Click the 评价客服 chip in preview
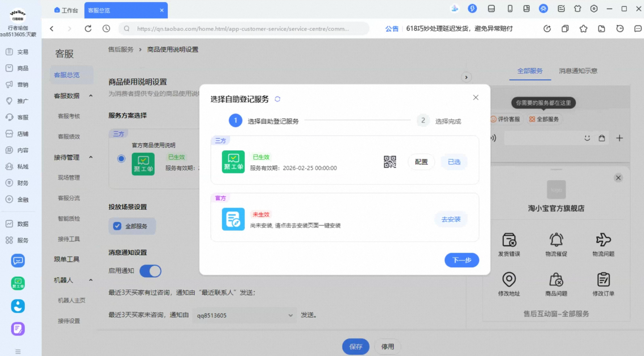Screen dimensions: 644x356 [506, 119]
